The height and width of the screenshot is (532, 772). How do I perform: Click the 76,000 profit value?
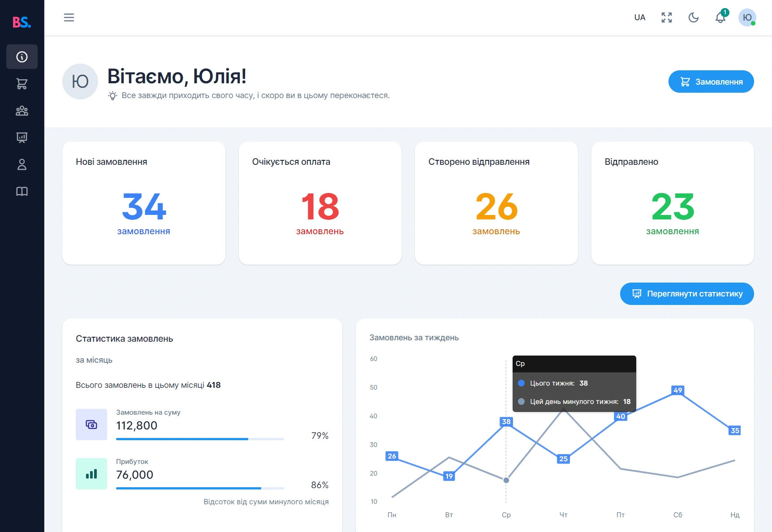tap(134, 475)
